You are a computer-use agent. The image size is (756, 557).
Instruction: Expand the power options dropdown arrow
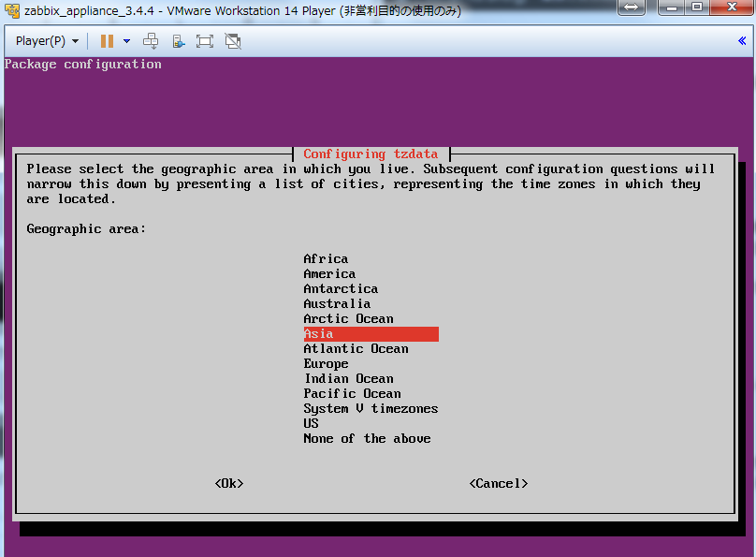point(127,41)
